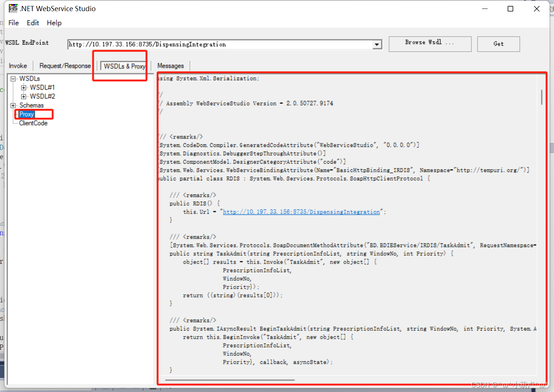
Task: Click 'return this.BeginInvoke("TaskAdmit"' line
Action: [268, 337]
